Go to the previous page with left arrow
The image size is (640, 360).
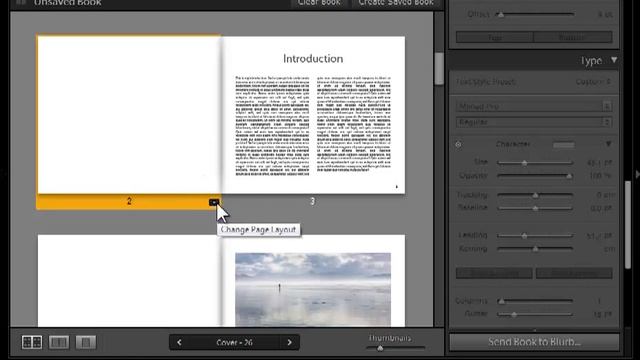(179, 342)
